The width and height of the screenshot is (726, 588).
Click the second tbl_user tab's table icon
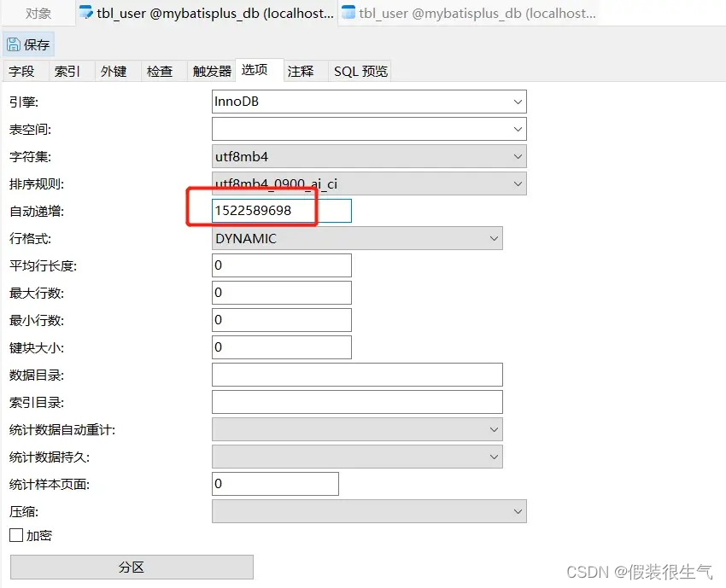point(348,13)
